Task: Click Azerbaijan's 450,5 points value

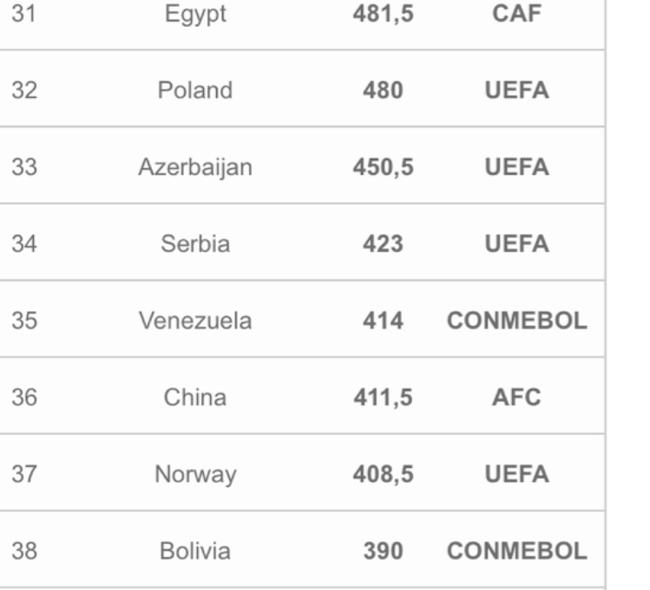Action: tap(383, 167)
